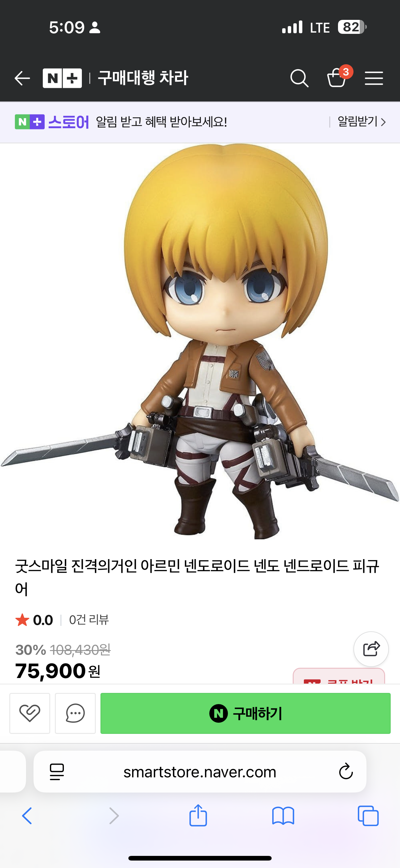This screenshot has height=868, width=400.
Task: Open Safari's share sheet icon
Action: tap(198, 815)
